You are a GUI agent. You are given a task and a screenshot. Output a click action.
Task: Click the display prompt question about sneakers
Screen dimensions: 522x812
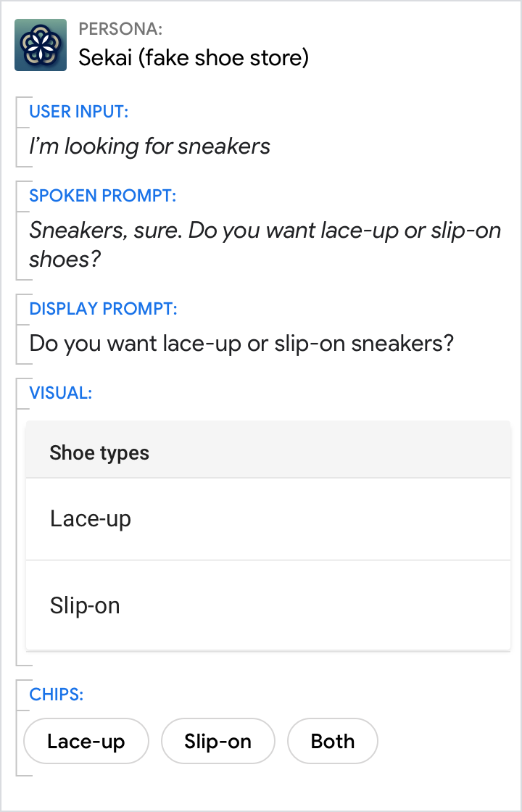tap(241, 343)
